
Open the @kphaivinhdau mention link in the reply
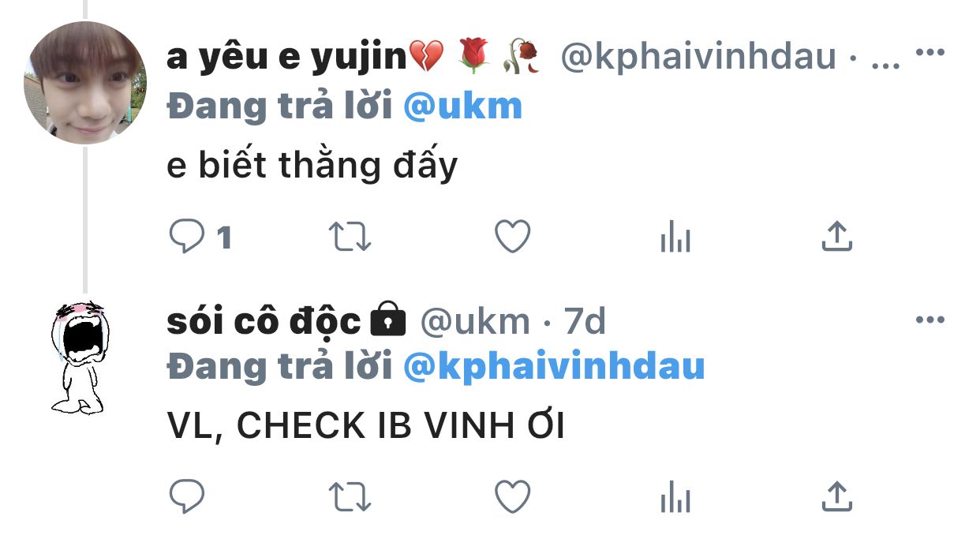click(x=554, y=366)
